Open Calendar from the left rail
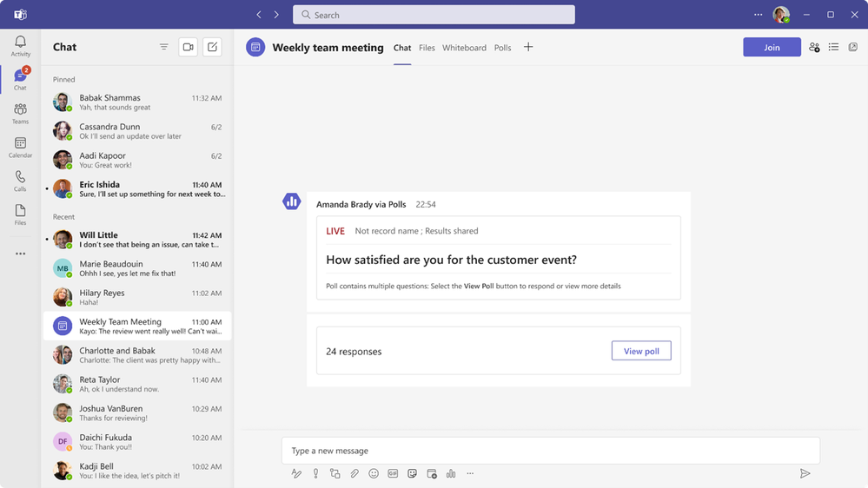 pos(20,147)
